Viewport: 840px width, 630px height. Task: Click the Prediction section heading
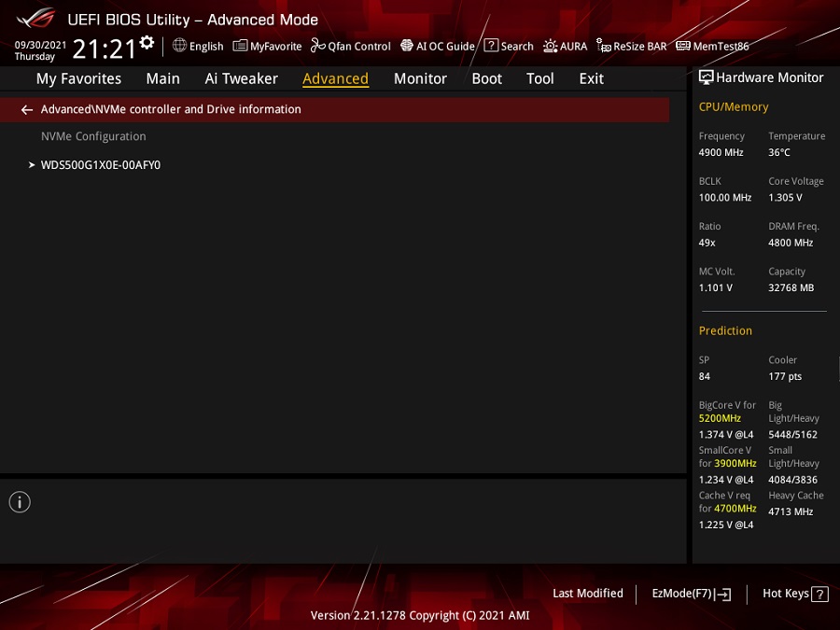[725, 331]
